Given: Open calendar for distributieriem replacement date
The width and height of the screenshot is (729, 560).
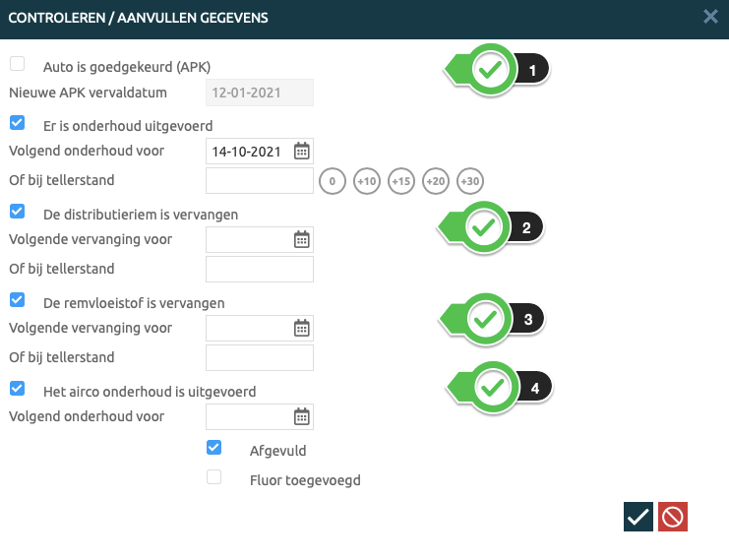Looking at the screenshot, I should (x=302, y=240).
